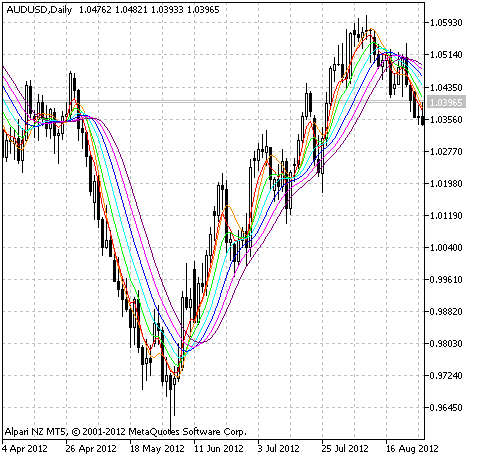Click the 1.05930 price axis label
The height and width of the screenshot is (460, 477).
pyautogui.click(x=446, y=23)
